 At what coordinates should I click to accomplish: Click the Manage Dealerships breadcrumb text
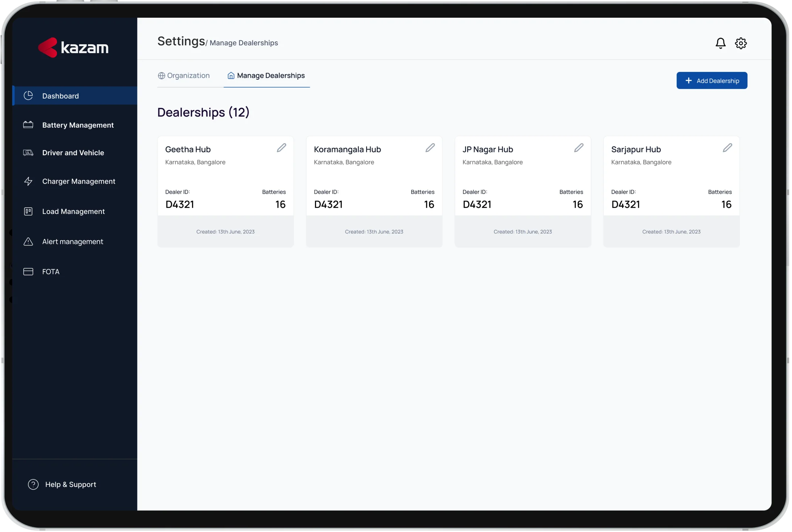[x=244, y=43]
